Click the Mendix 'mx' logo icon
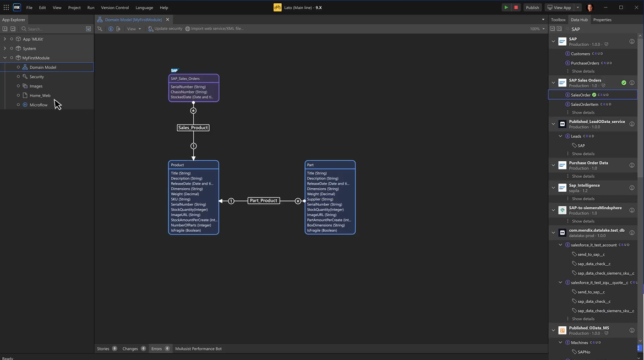 pyautogui.click(x=17, y=7)
